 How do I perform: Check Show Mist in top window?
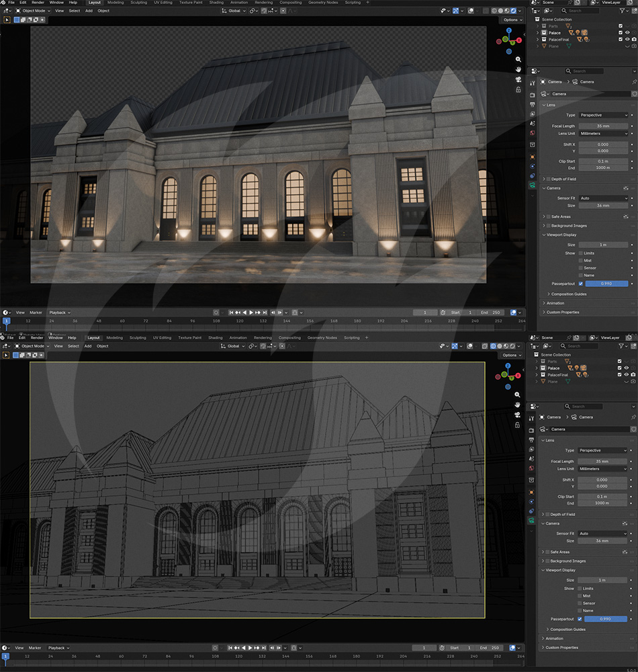[x=581, y=261]
